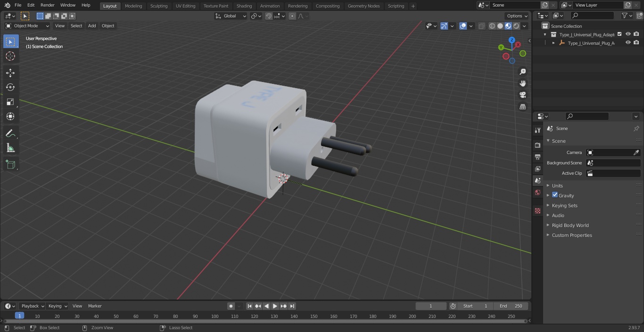Open the World properties tab
Viewport: 644px width, 332px height.
(x=537, y=192)
